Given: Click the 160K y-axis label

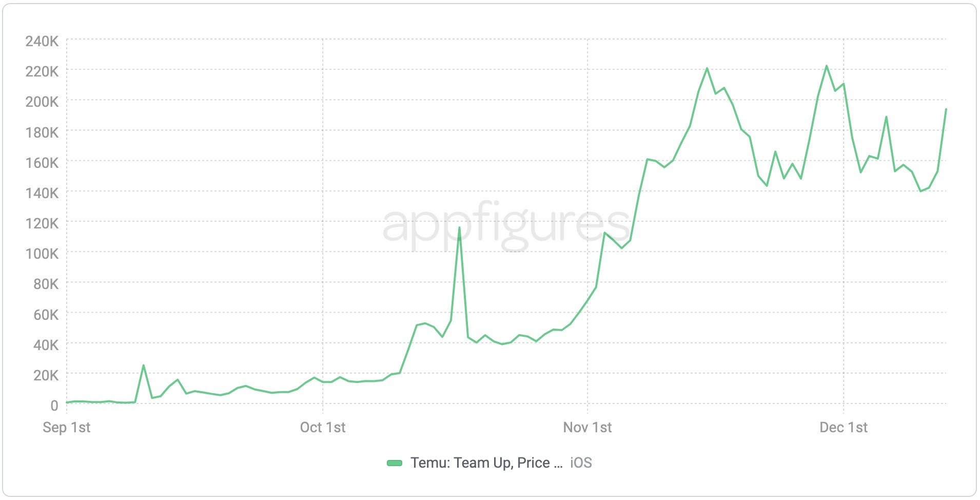Looking at the screenshot, I should point(42,163).
